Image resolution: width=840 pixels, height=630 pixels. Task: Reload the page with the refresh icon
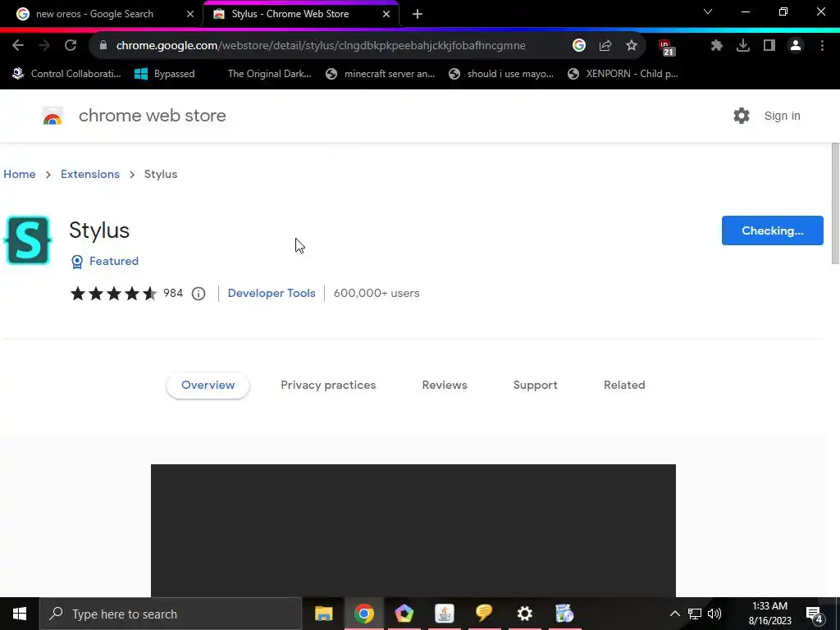(x=71, y=46)
